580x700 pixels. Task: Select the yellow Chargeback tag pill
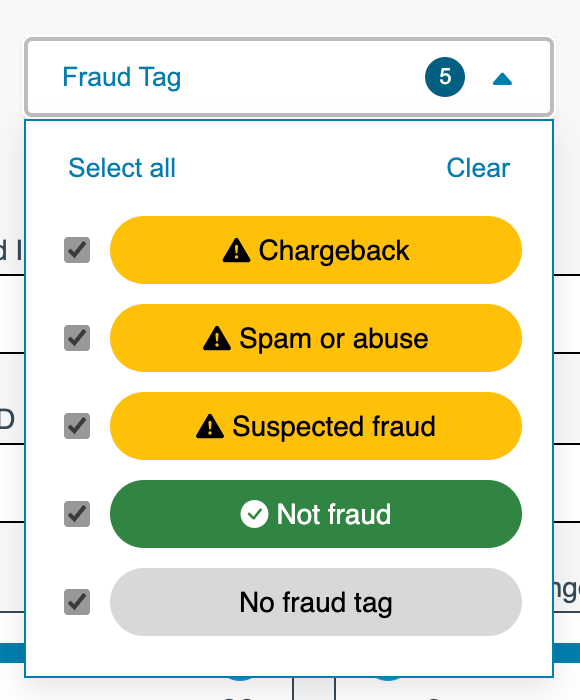tap(316, 250)
